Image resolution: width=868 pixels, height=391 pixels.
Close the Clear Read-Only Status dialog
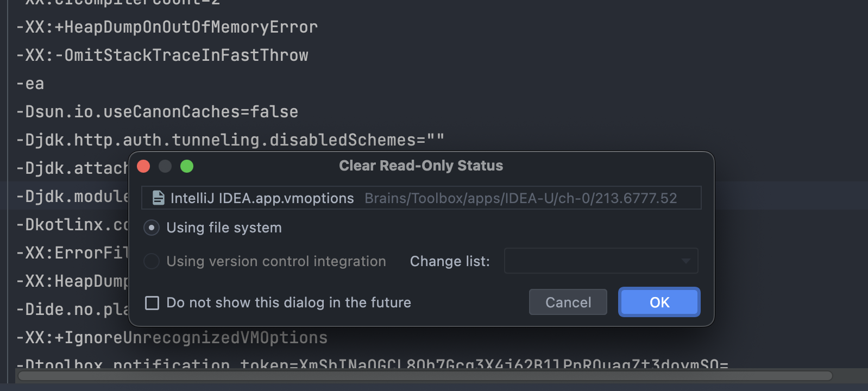click(x=143, y=166)
